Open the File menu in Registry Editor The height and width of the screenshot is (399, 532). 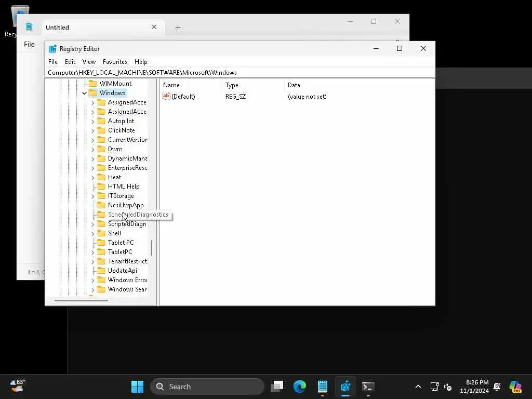(x=52, y=62)
